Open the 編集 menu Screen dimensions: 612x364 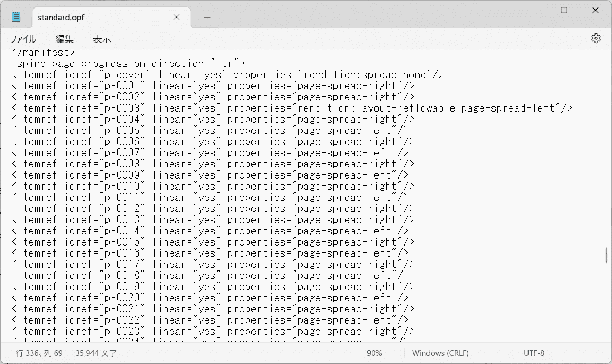pos(64,39)
